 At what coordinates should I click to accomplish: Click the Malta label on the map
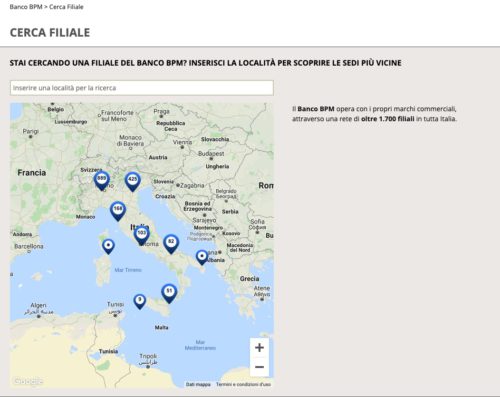(x=161, y=328)
